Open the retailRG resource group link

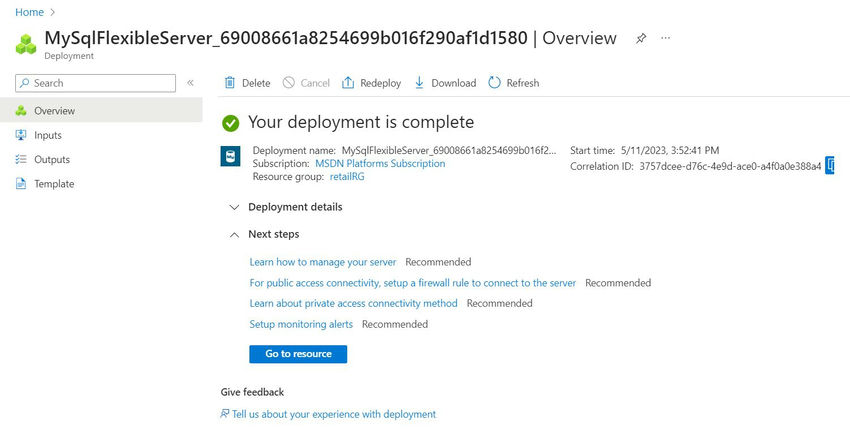[347, 176]
